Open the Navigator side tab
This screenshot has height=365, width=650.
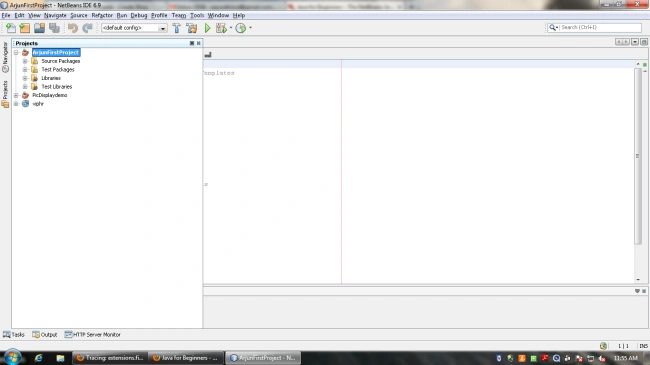coord(5,57)
